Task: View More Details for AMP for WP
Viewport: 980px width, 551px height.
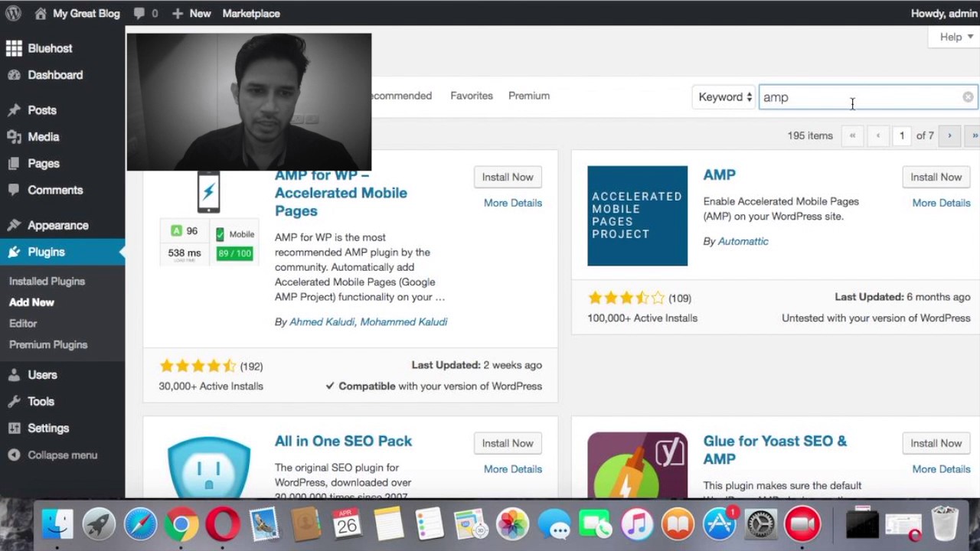Action: (x=513, y=203)
